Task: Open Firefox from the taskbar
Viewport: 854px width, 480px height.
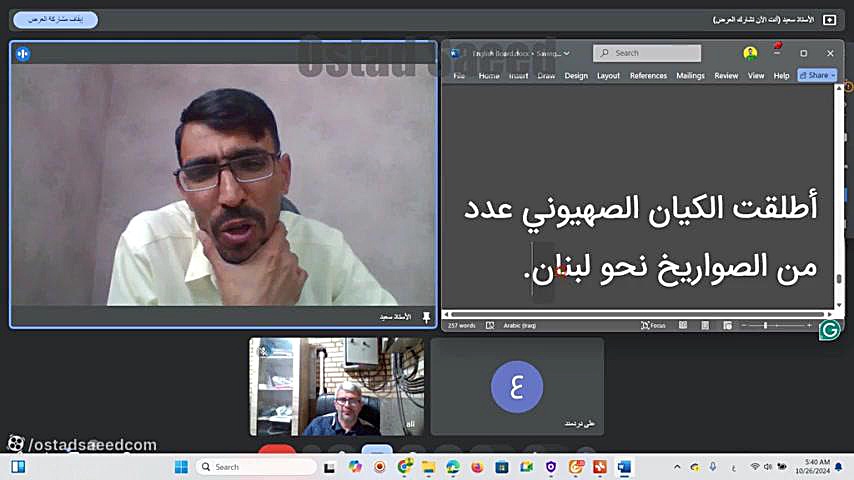Action: click(x=477, y=467)
